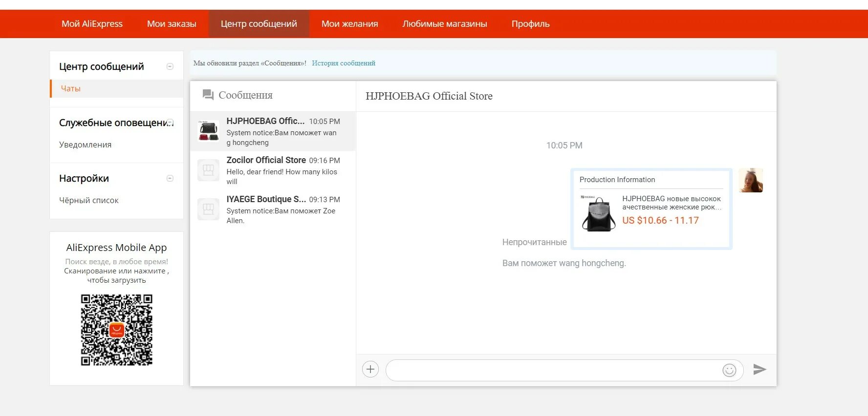
Task: Open the Мой AliExpress menu item
Action: [x=92, y=24]
